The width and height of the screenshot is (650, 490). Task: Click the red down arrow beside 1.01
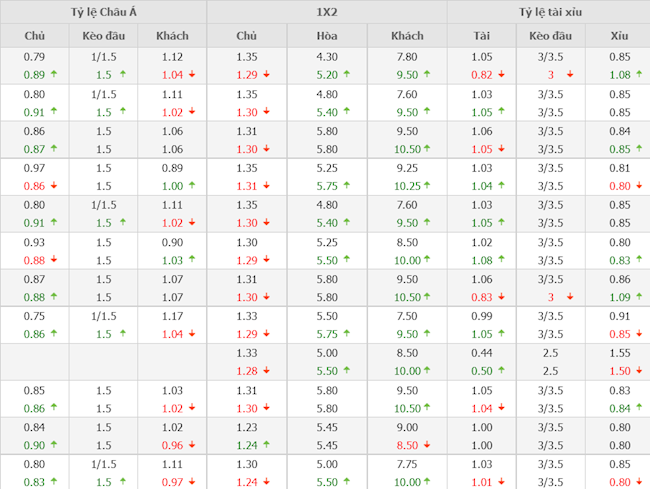pos(506,482)
